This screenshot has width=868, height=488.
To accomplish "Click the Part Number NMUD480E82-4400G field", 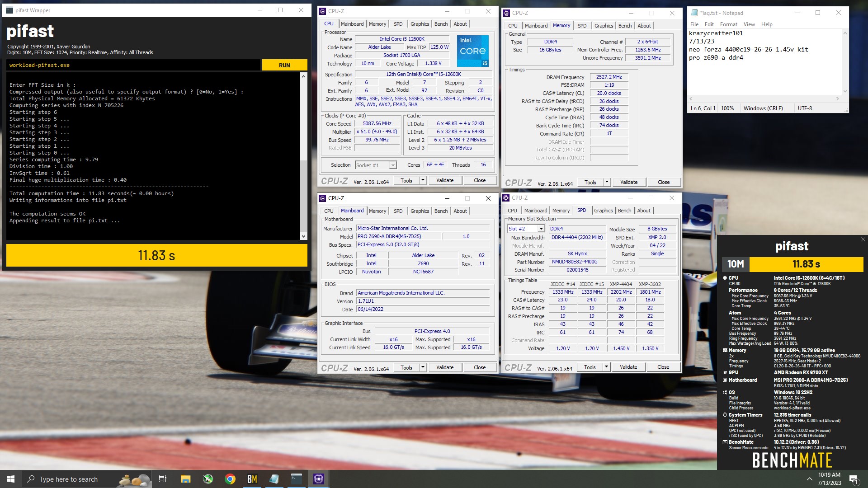I will click(x=578, y=262).
